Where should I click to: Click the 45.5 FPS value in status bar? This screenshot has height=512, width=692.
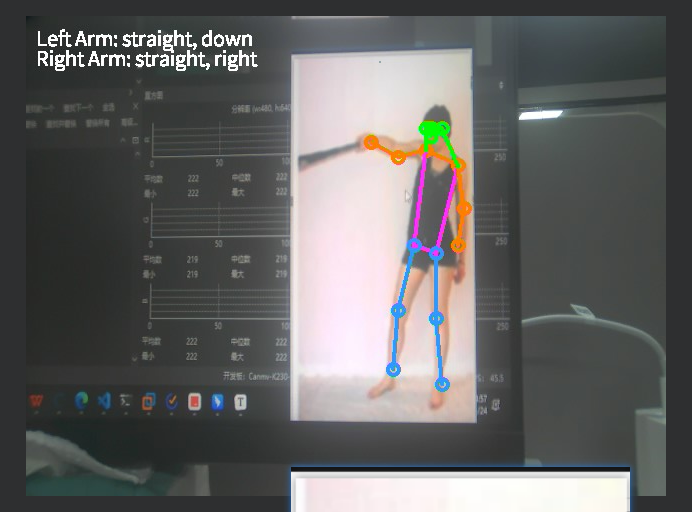click(496, 378)
